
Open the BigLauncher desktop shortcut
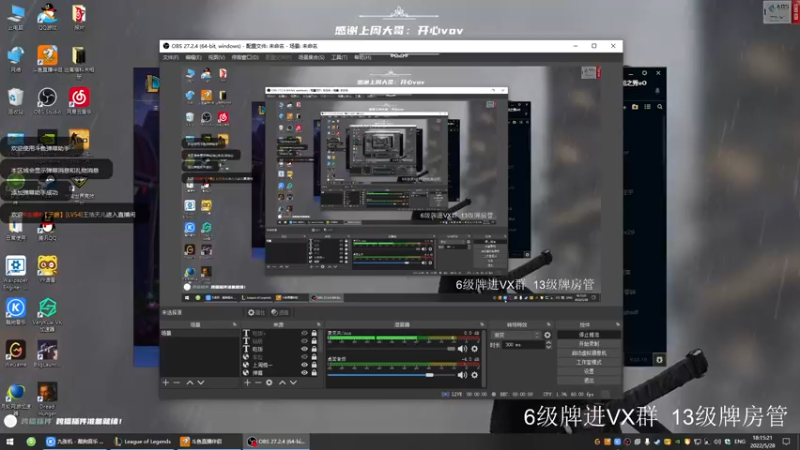47,354
